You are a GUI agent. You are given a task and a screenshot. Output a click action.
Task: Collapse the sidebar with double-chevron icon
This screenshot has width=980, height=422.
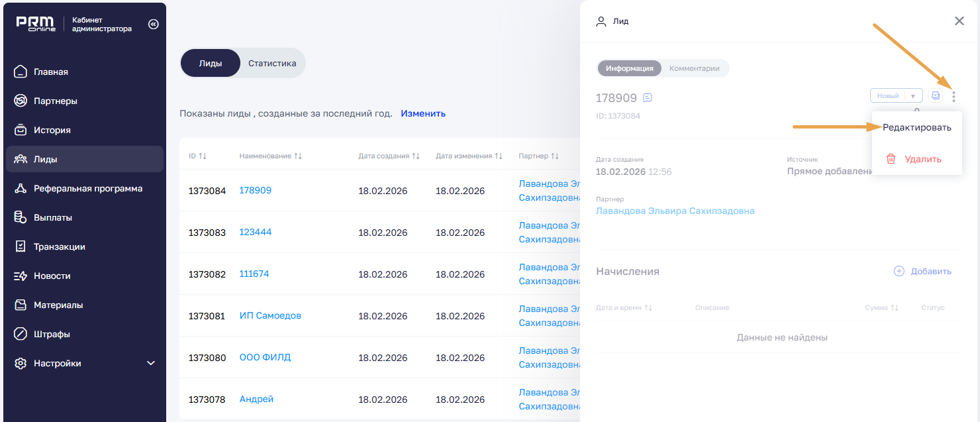154,25
